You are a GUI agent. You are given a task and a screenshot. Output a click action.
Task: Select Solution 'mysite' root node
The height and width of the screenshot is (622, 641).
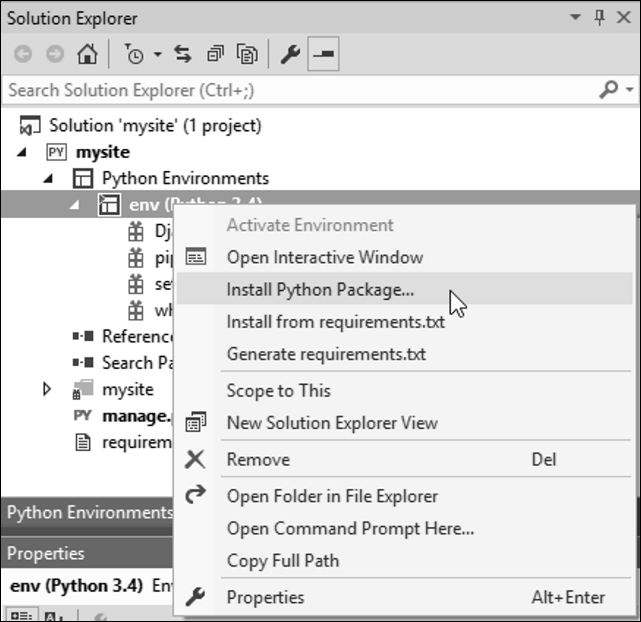(x=155, y=125)
